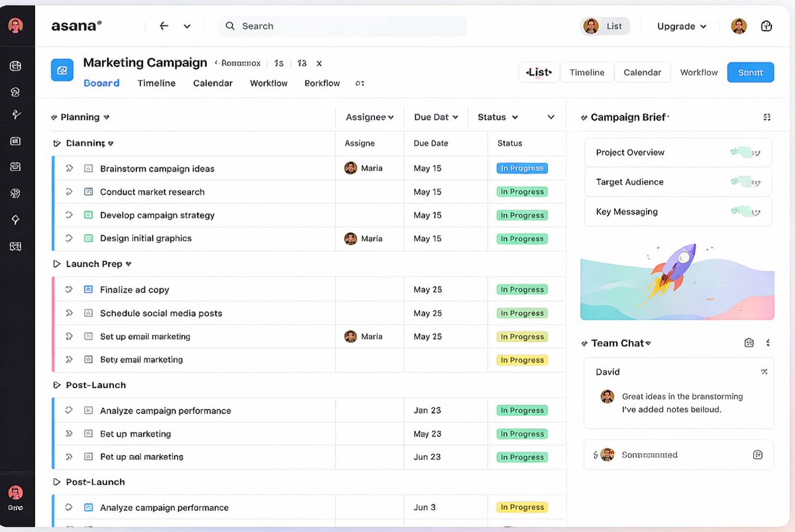Mark Set up email marketing complete
Viewport: 795px width, 532px height.
[x=69, y=337]
